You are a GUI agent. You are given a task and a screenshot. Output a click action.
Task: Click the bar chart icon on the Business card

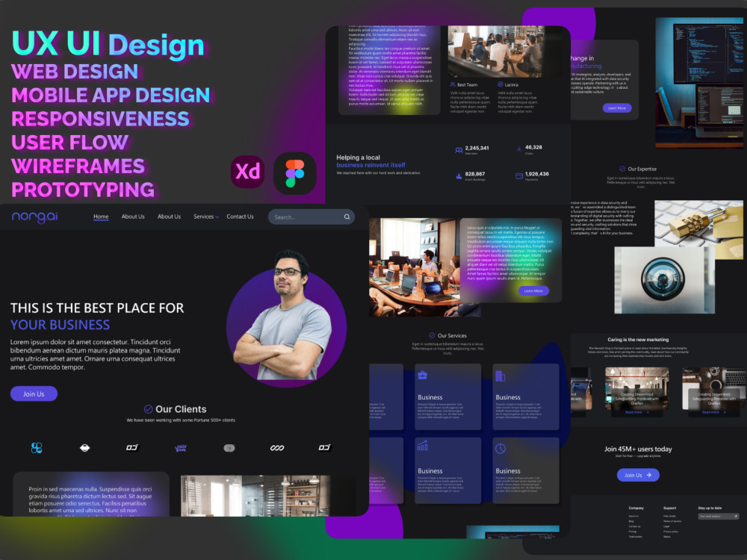point(423,446)
